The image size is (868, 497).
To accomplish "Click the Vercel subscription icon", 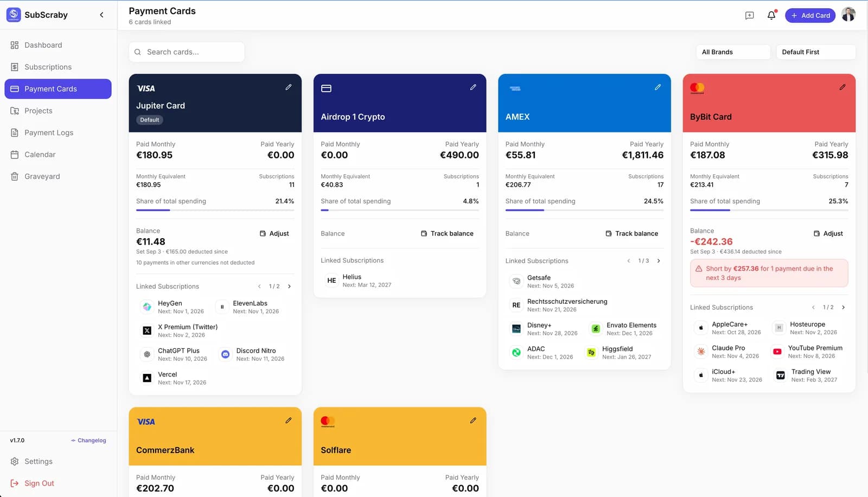I will coord(147,378).
